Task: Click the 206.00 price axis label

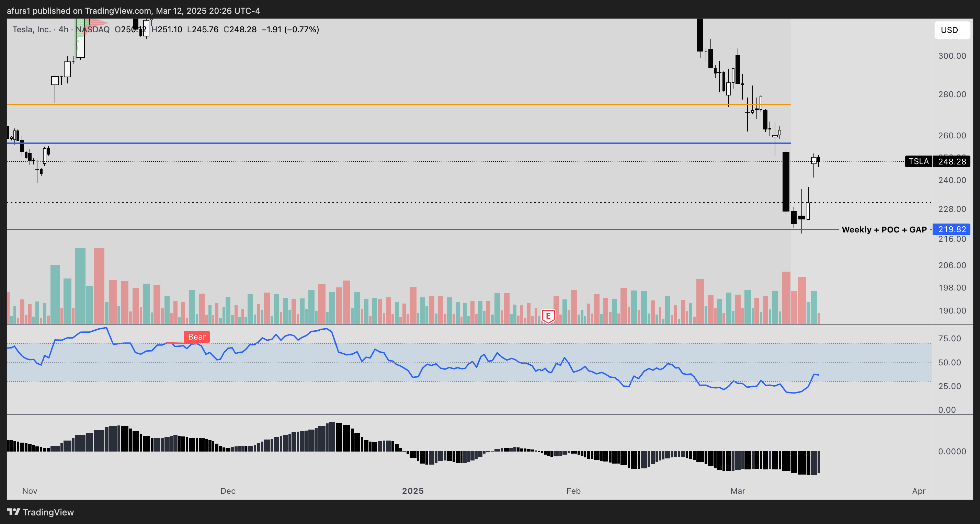Action: [x=952, y=265]
